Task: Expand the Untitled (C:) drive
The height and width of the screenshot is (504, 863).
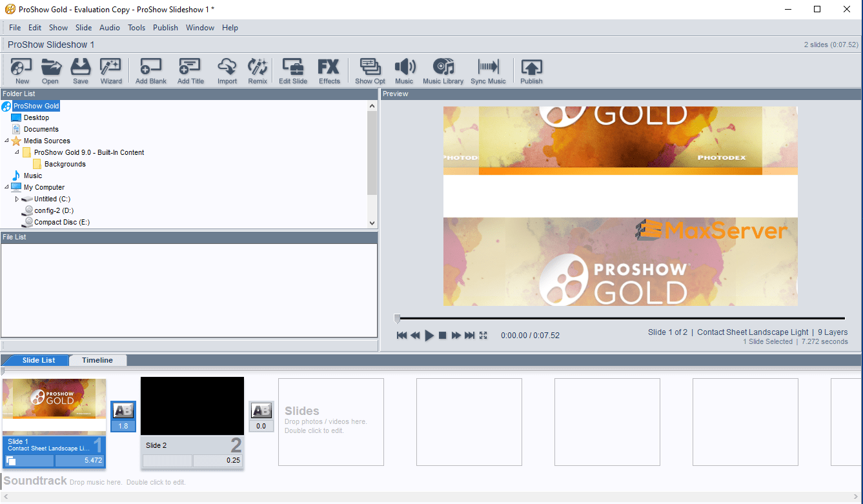Action: point(17,199)
